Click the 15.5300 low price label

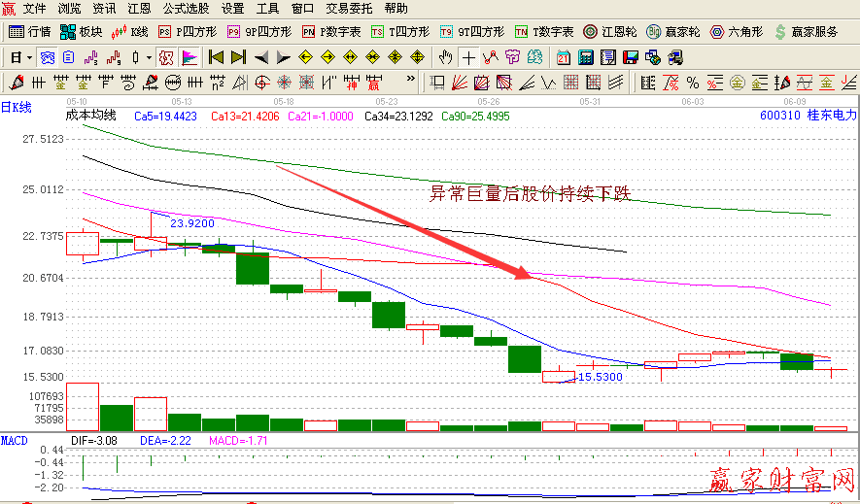(x=600, y=377)
